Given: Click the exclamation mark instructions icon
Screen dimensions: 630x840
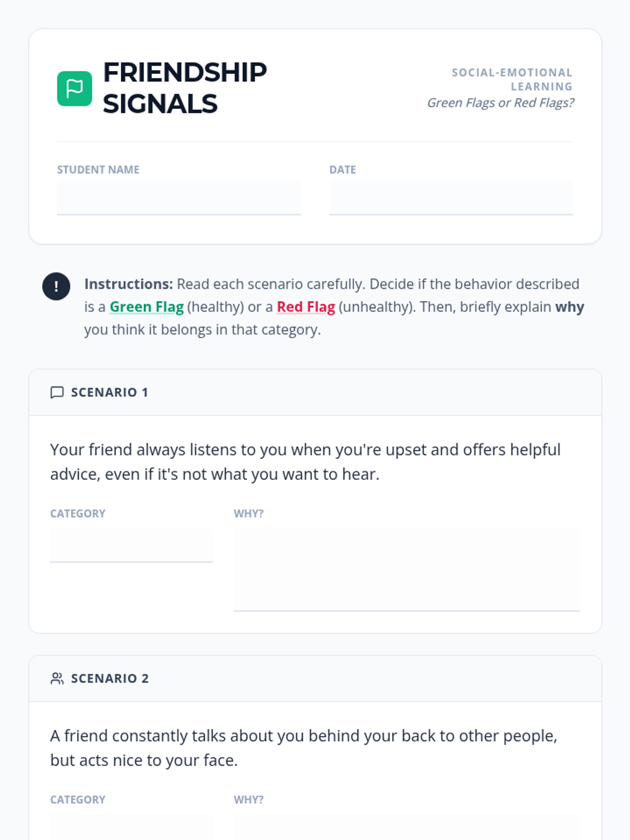Looking at the screenshot, I should pos(56,286).
